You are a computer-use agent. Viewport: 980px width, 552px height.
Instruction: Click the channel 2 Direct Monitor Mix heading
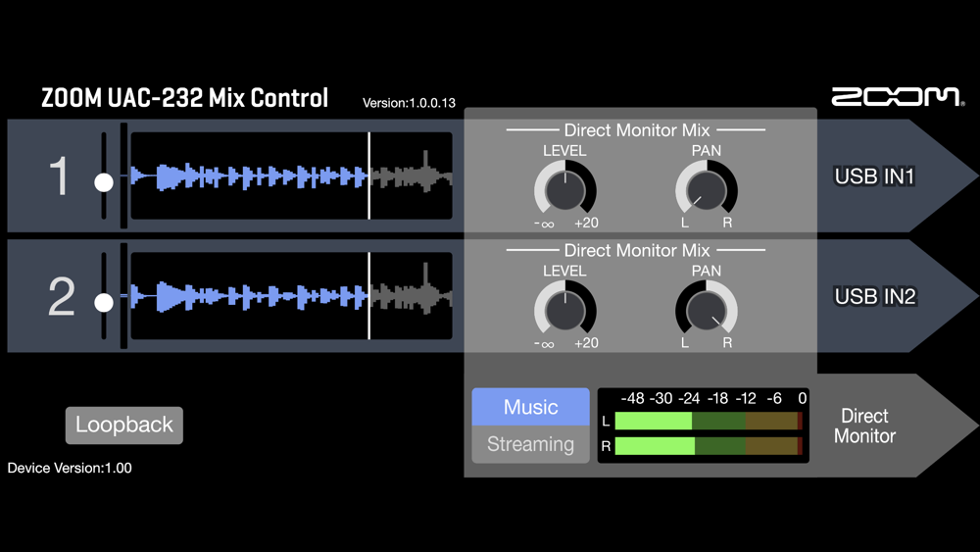tap(637, 250)
